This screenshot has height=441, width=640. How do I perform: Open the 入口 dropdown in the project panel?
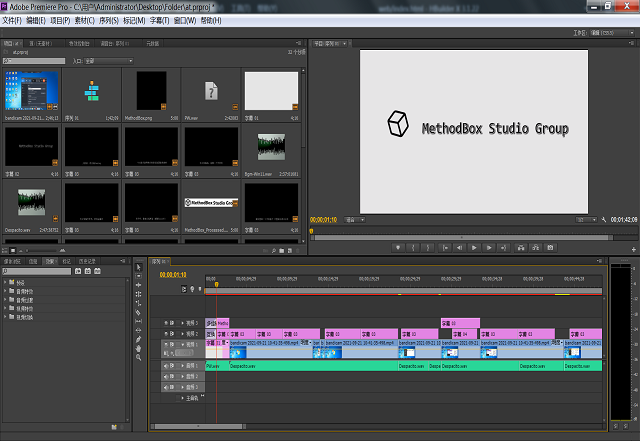pyautogui.click(x=109, y=61)
